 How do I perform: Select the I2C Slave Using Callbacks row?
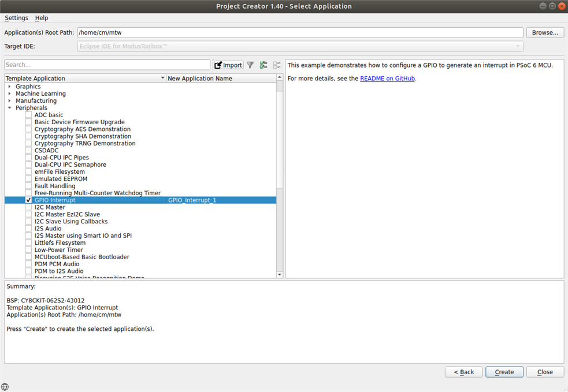point(140,222)
